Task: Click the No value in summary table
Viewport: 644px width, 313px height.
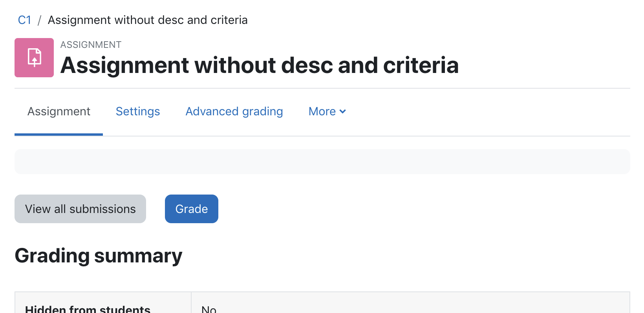Action: (209, 309)
